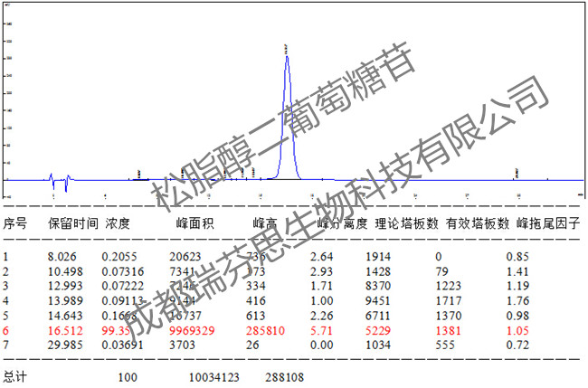This screenshot has height=388, width=588.
Task: Select peak area 3703
Action: [182, 345]
